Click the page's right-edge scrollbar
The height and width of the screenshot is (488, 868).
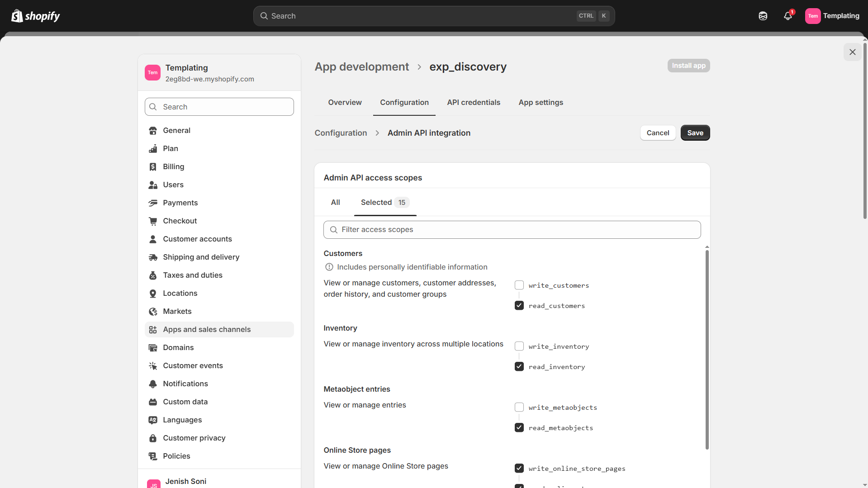click(865, 131)
